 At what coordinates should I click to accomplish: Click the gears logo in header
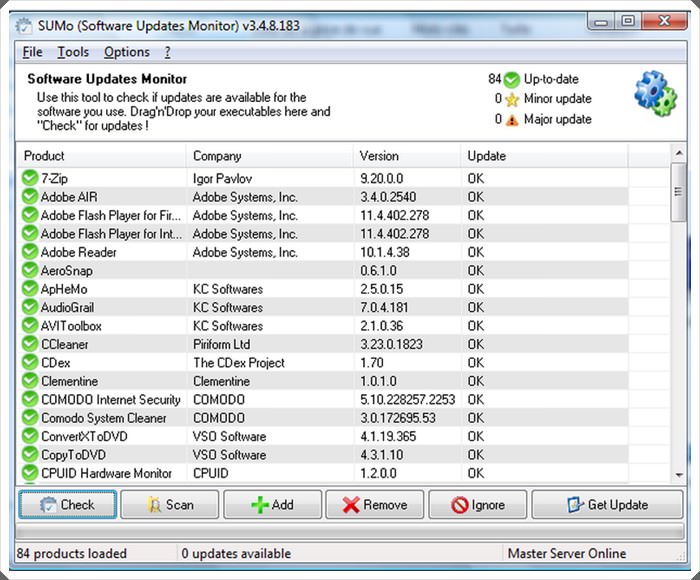(656, 94)
